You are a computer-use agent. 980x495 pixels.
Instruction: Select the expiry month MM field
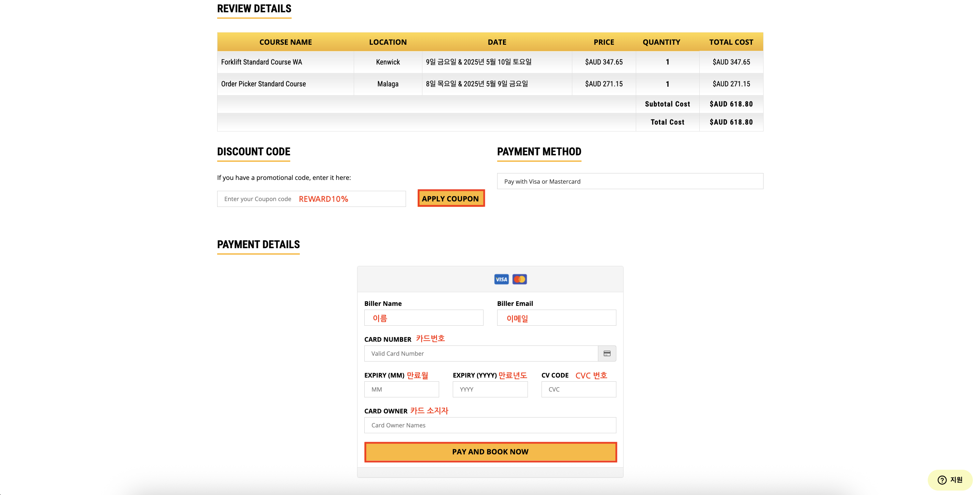[x=401, y=389]
